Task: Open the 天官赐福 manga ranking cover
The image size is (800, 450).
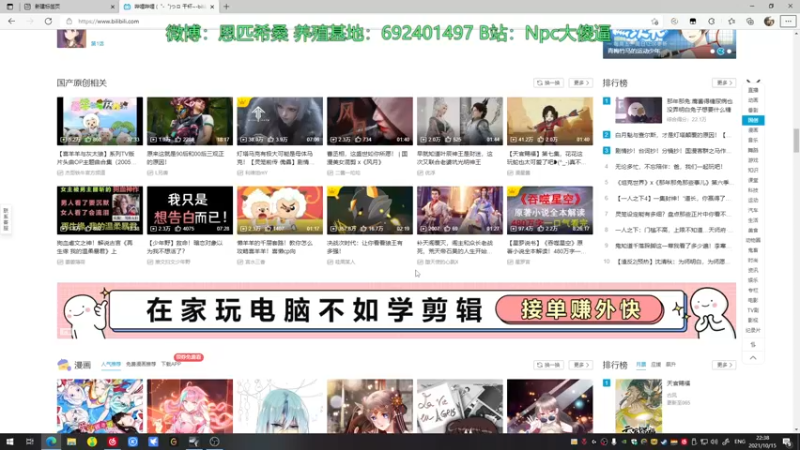Action: [x=638, y=406]
